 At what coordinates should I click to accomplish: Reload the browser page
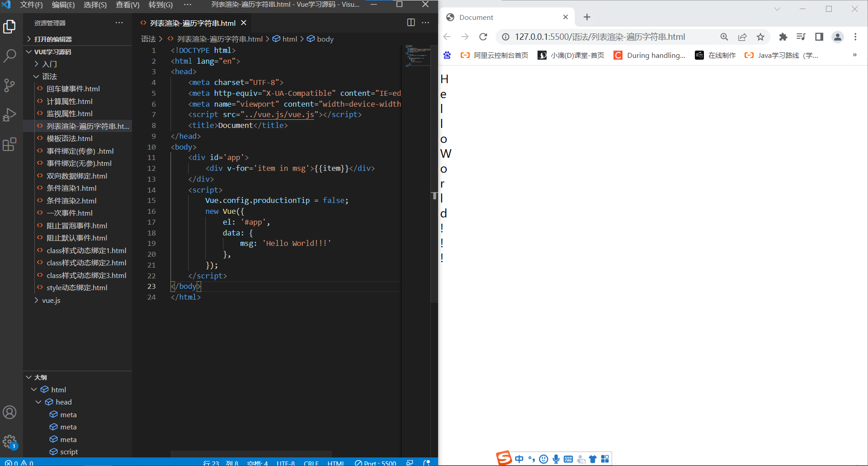483,37
